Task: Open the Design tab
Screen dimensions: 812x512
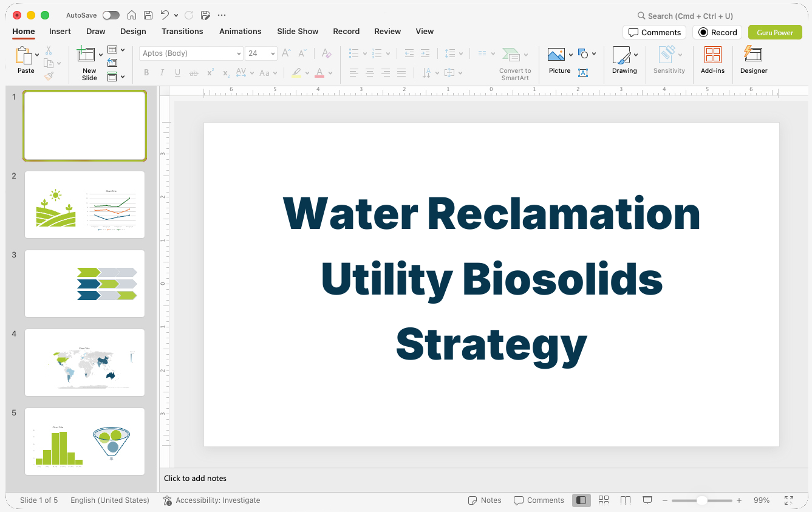Action: [133, 31]
